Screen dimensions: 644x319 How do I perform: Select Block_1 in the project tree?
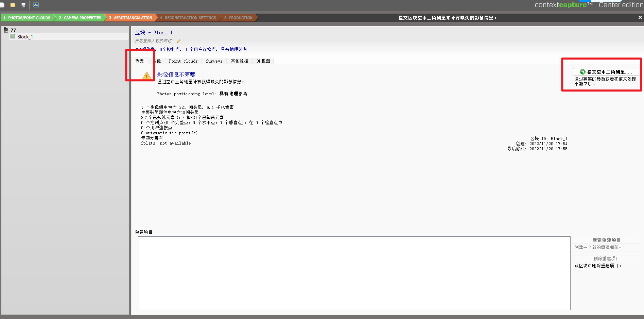25,37
